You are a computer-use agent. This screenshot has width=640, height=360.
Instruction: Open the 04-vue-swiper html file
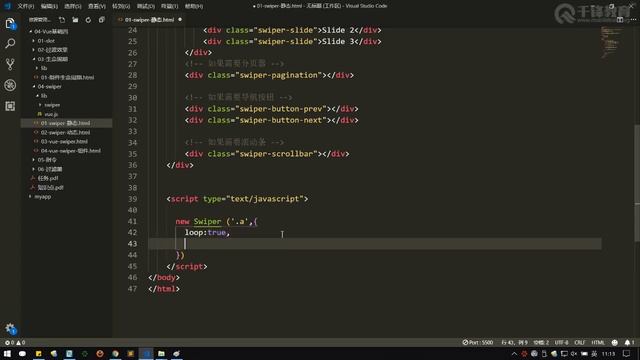coord(67,151)
